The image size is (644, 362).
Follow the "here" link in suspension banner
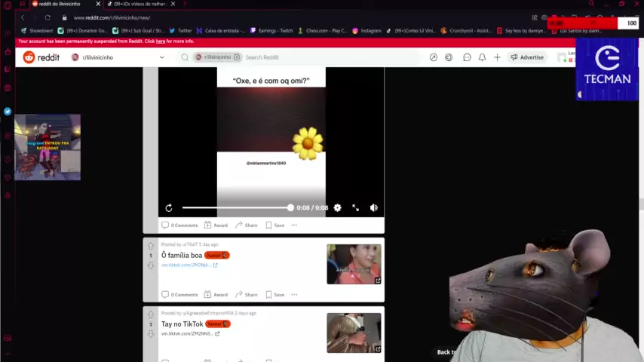(x=160, y=41)
